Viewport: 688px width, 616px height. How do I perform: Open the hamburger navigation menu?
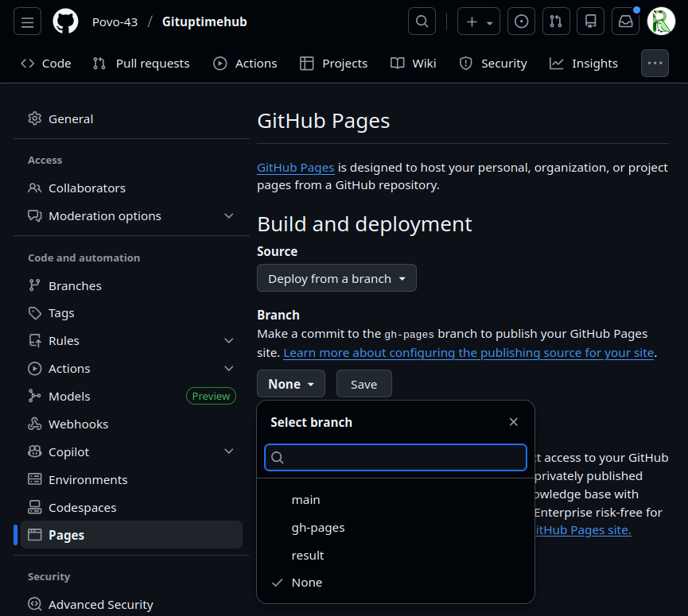click(x=27, y=21)
